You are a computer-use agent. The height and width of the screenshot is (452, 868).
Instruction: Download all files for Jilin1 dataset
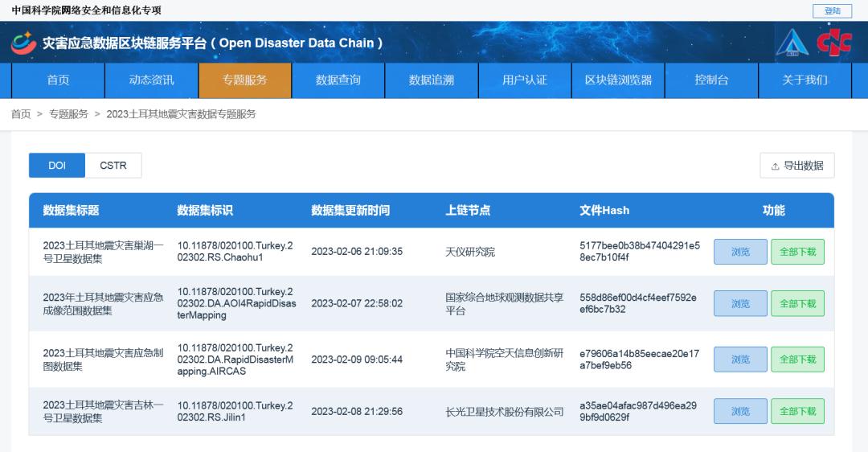(797, 411)
